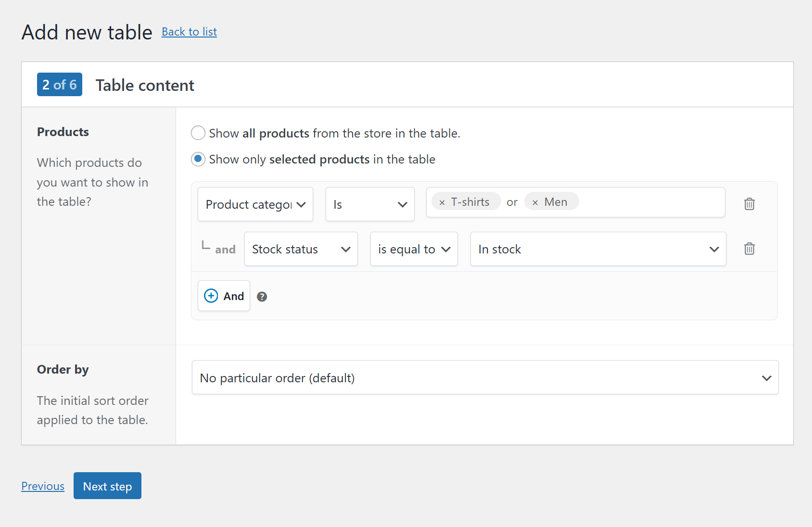Remove the T-shirts category tag

(441, 201)
